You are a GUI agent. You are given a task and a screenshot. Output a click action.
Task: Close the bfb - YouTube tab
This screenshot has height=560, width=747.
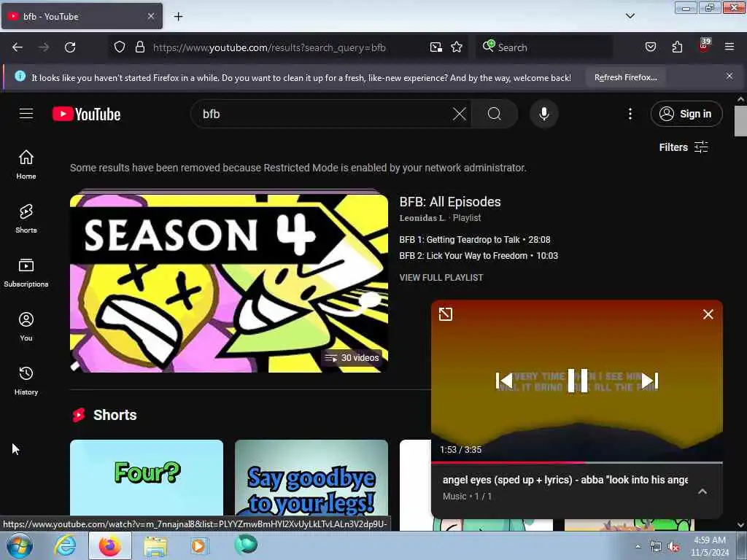pos(150,16)
